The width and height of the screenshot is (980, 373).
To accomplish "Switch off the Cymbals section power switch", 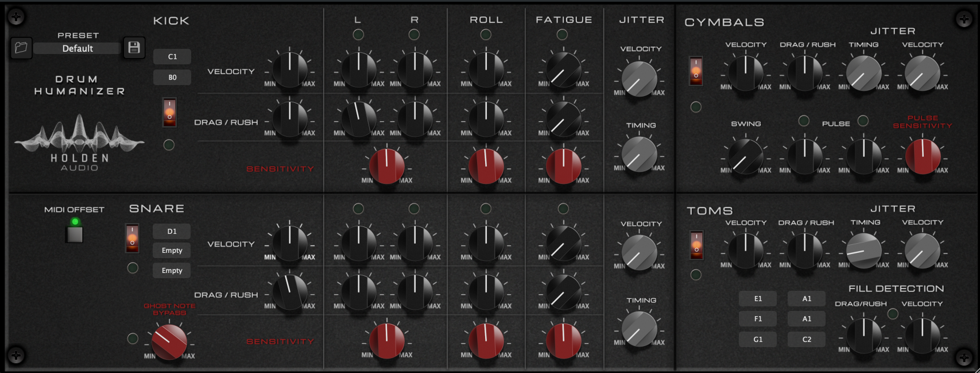I will coord(696,71).
